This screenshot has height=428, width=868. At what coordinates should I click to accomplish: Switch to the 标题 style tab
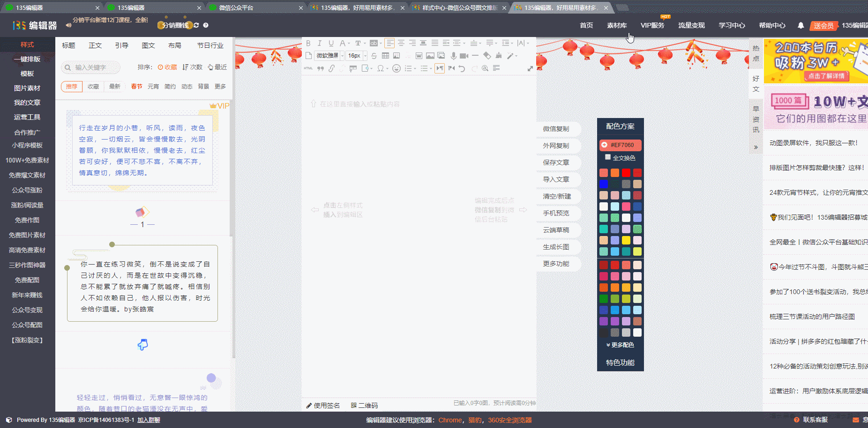click(68, 45)
